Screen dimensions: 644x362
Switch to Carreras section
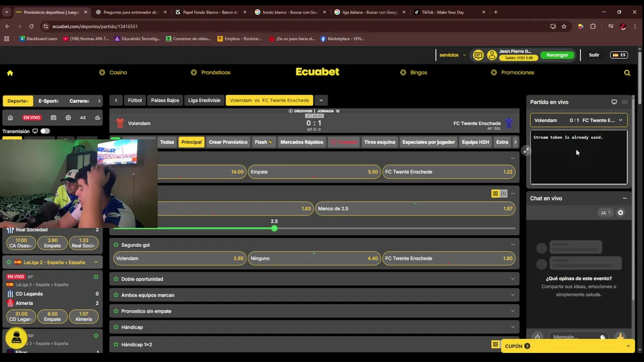pyautogui.click(x=79, y=101)
